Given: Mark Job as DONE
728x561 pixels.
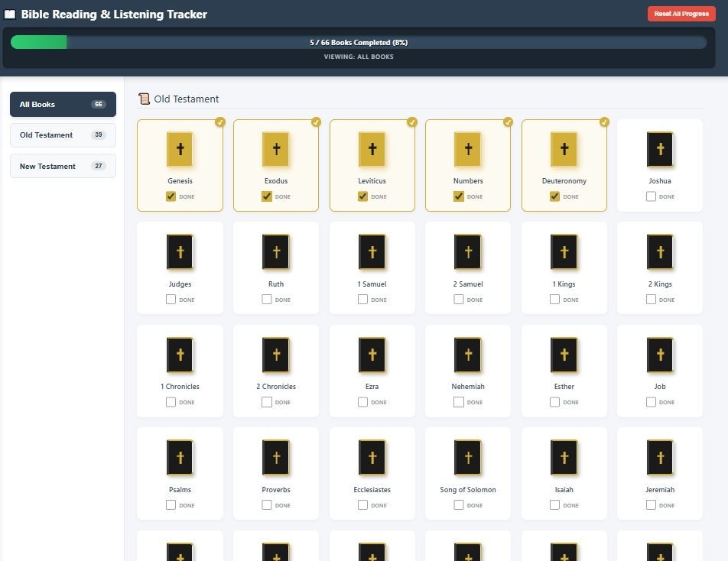Looking at the screenshot, I should coord(651,402).
